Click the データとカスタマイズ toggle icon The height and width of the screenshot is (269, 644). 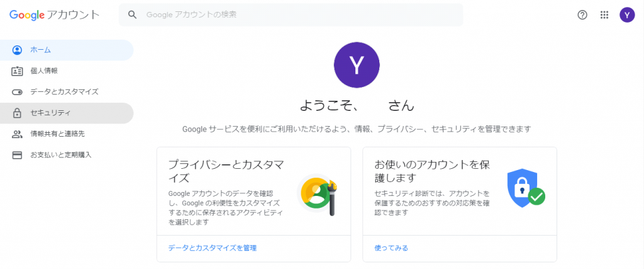17,92
